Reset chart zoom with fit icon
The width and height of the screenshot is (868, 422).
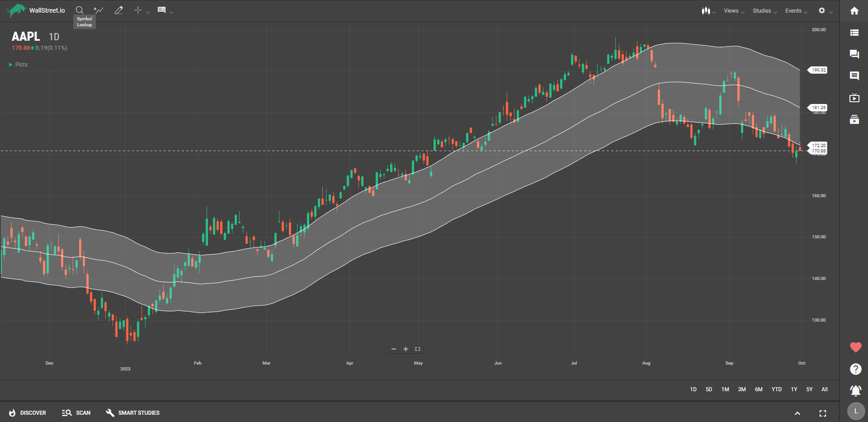coord(418,349)
